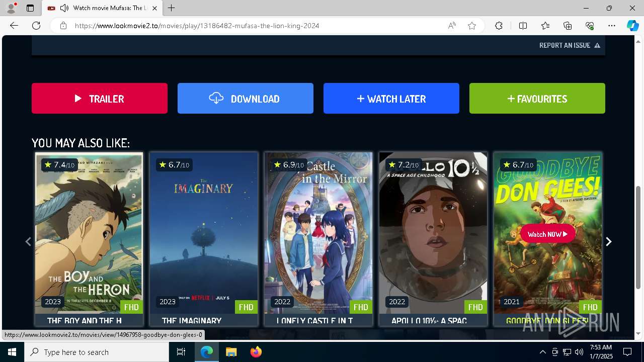Viewport: 644px width, 362px height.
Task: Add movie to WATCH LATER
Action: tap(391, 99)
